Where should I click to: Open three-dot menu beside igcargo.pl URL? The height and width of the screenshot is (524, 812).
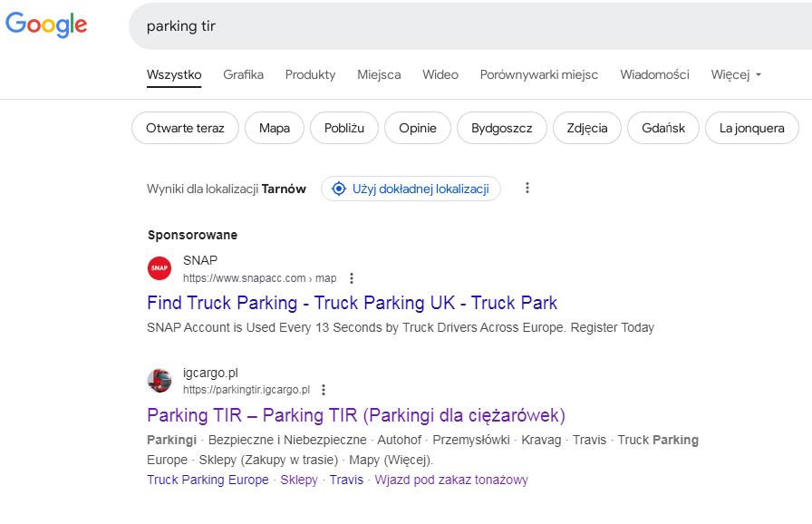(x=324, y=390)
